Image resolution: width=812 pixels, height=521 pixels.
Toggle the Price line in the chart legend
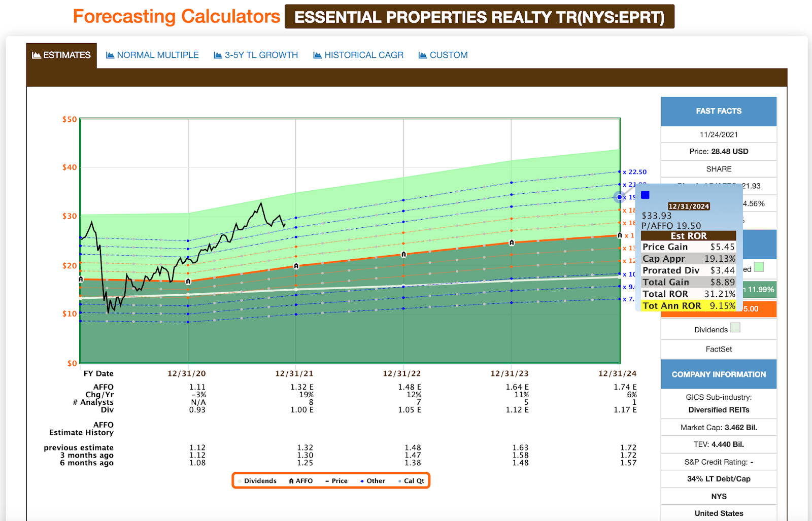click(336, 481)
